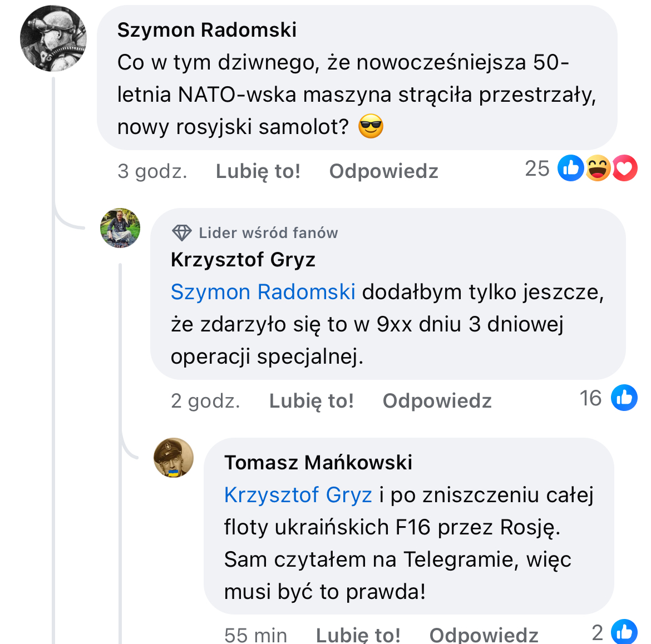651x644 pixels.
Task: Click the like icon beside count 16
Action: pyautogui.click(x=624, y=398)
